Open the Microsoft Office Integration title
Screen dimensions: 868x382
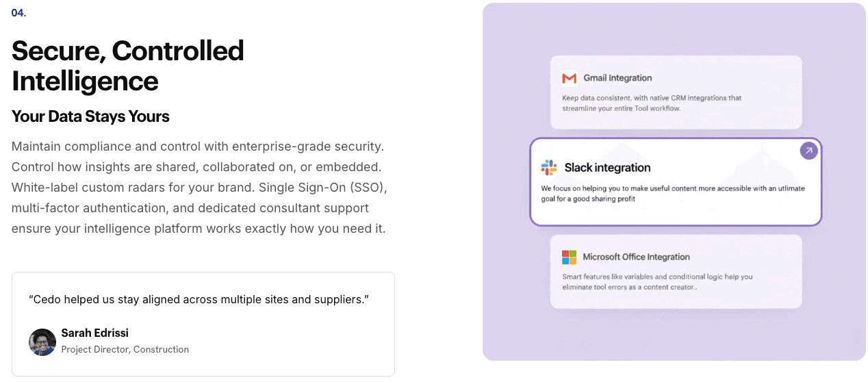pyautogui.click(x=636, y=257)
